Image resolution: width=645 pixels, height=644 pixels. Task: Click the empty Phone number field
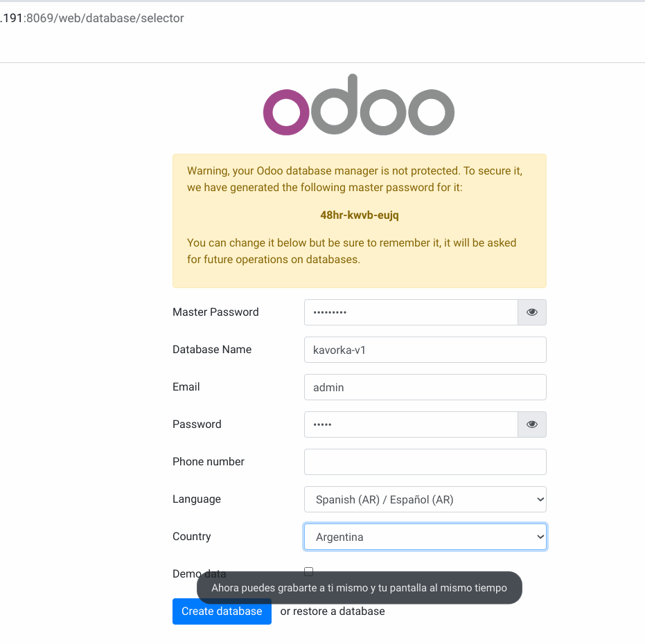coord(425,462)
